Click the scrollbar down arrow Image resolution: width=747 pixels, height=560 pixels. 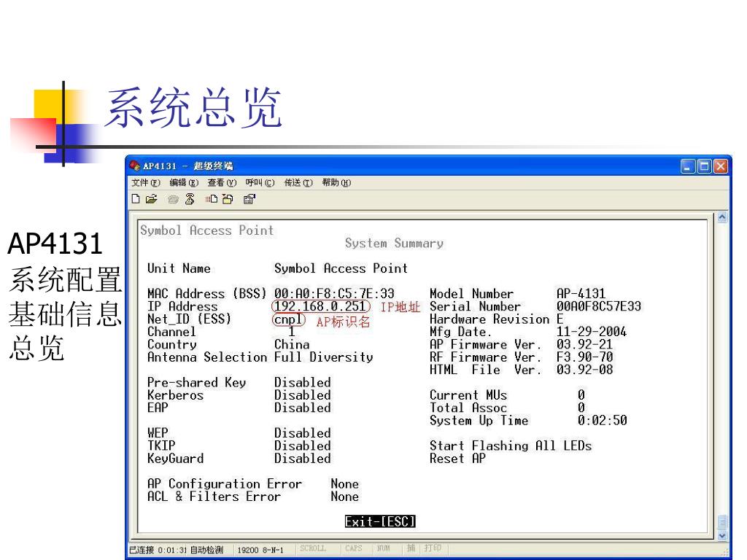tap(722, 535)
